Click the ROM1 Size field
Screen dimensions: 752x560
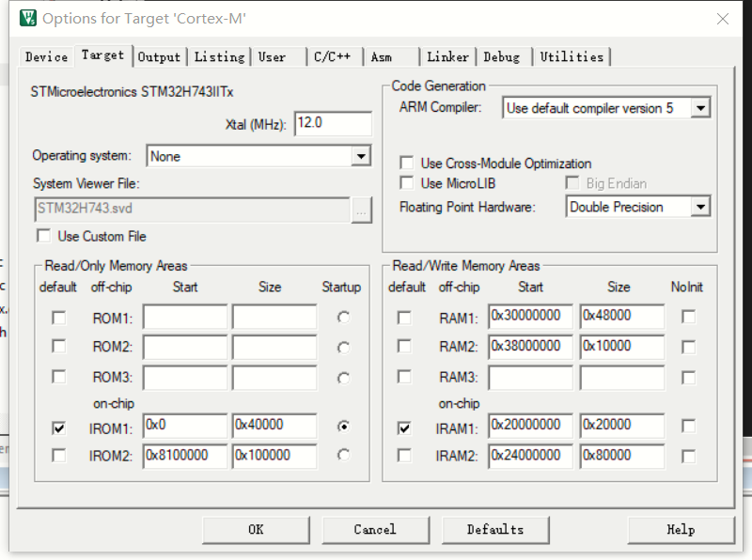(274, 317)
